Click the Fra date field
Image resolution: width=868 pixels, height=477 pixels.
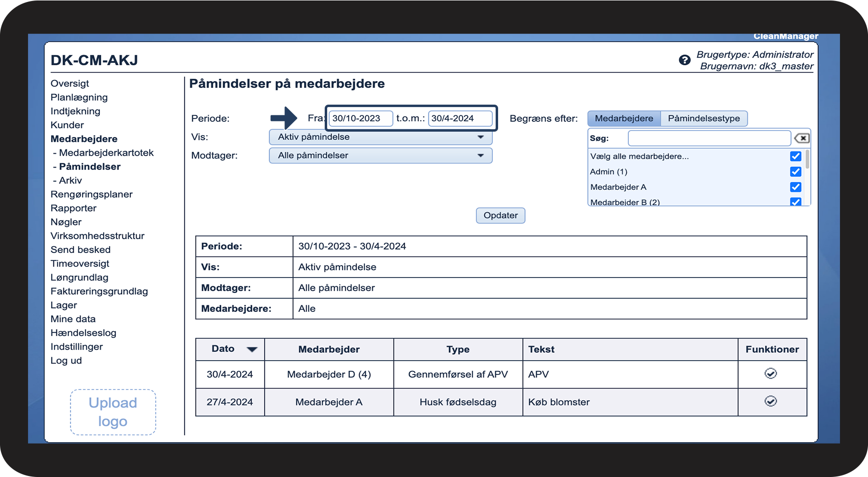(x=361, y=118)
